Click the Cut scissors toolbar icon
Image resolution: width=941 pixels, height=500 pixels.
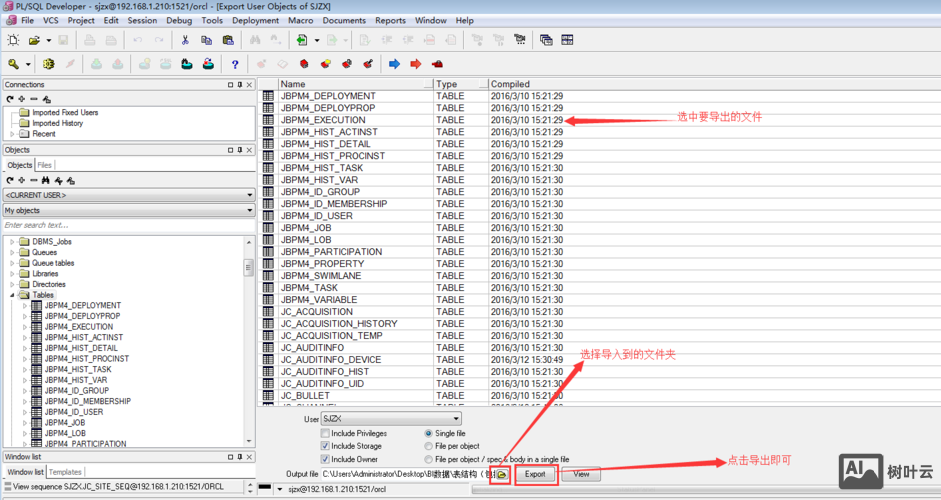tap(185, 40)
